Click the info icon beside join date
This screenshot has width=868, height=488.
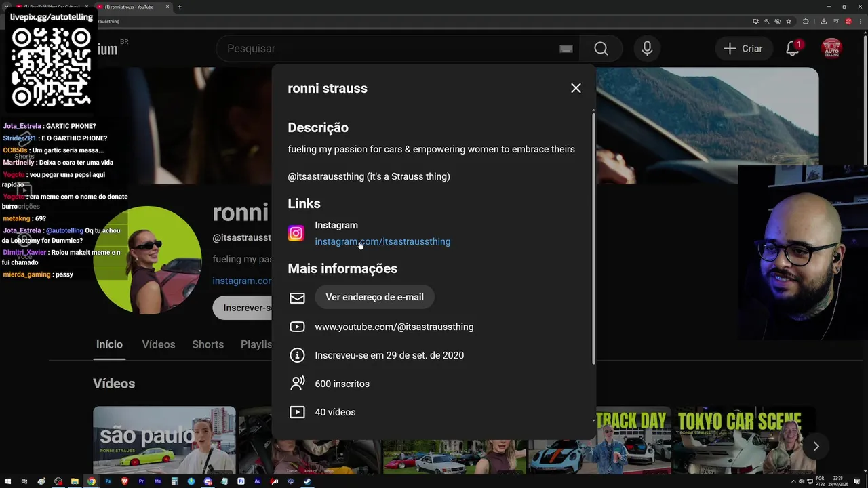297,355
